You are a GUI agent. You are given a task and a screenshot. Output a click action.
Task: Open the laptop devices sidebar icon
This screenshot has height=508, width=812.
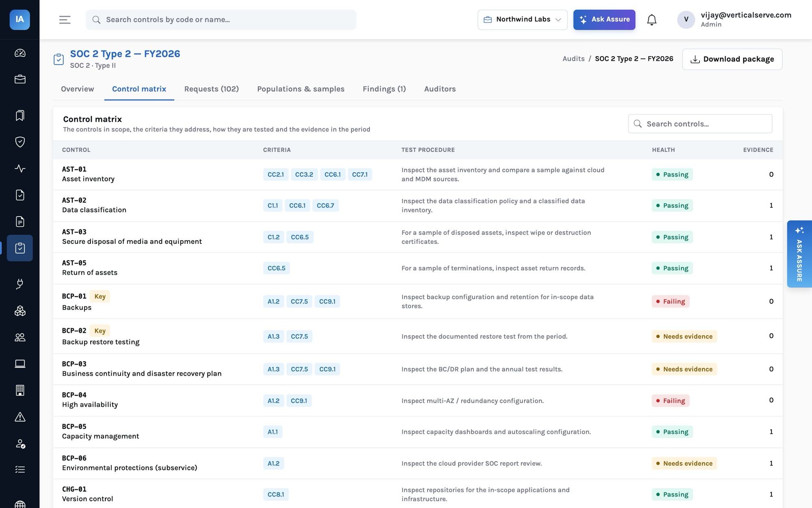(x=20, y=364)
